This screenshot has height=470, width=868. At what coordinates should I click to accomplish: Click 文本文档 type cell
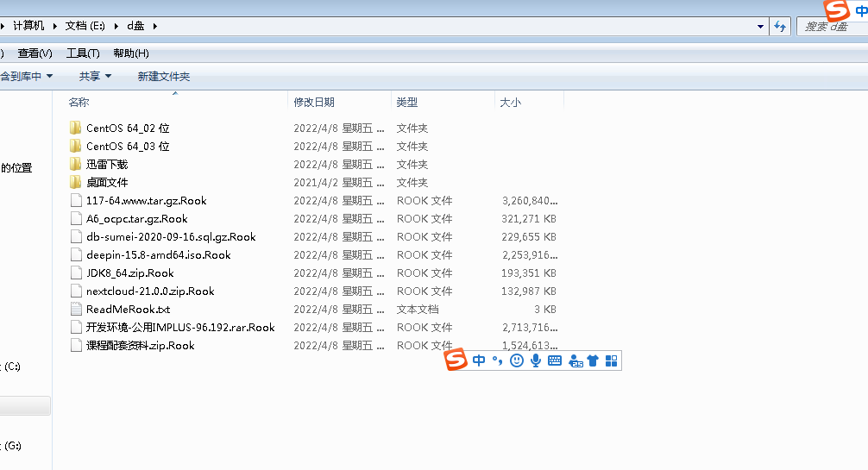[x=418, y=309]
